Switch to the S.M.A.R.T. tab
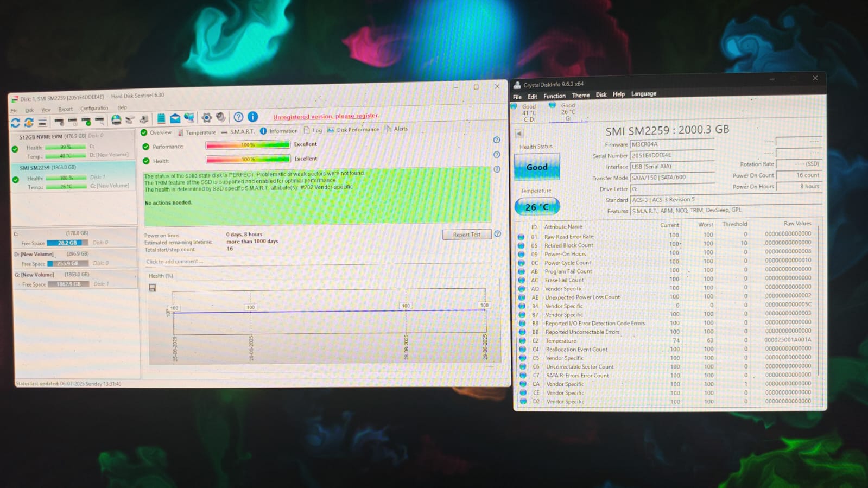868x488 pixels. 238,131
